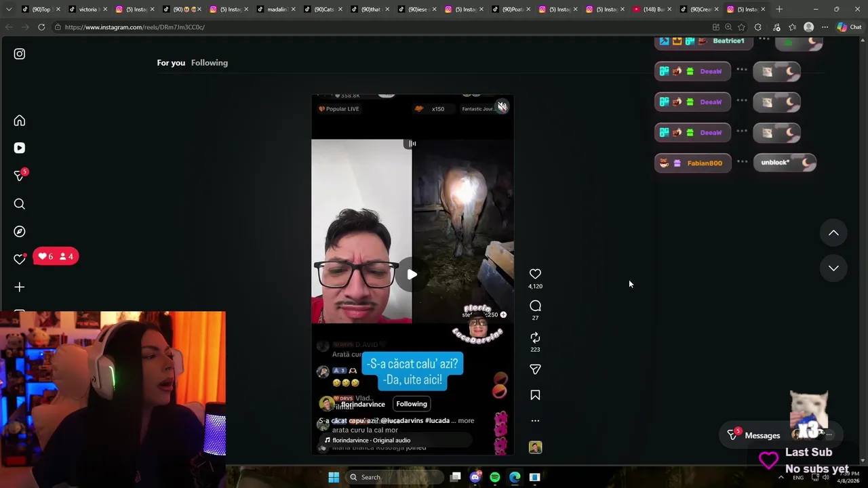Screen dimensions: 868x488
Task: Open the 'florindarvince · Original audio' link
Action: coord(371,440)
